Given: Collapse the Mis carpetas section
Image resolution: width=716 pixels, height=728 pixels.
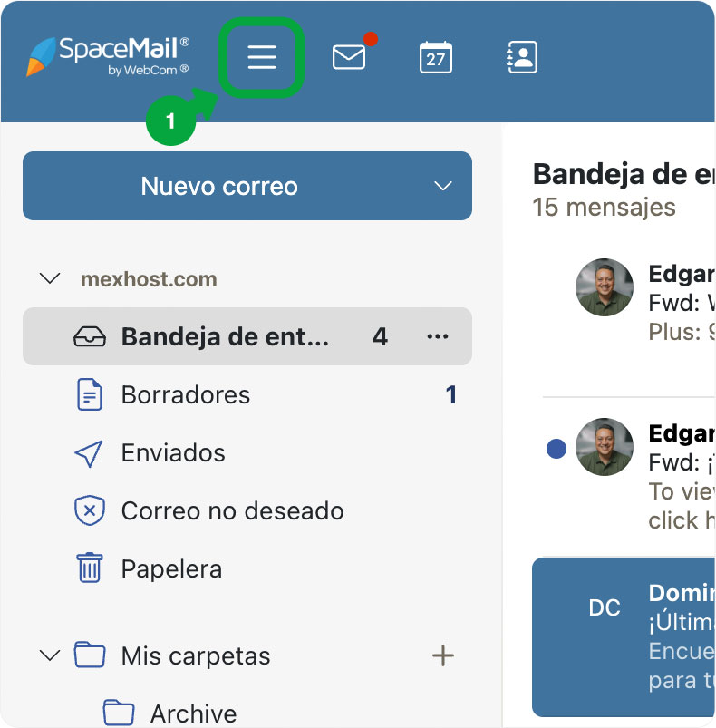Looking at the screenshot, I should (51, 655).
